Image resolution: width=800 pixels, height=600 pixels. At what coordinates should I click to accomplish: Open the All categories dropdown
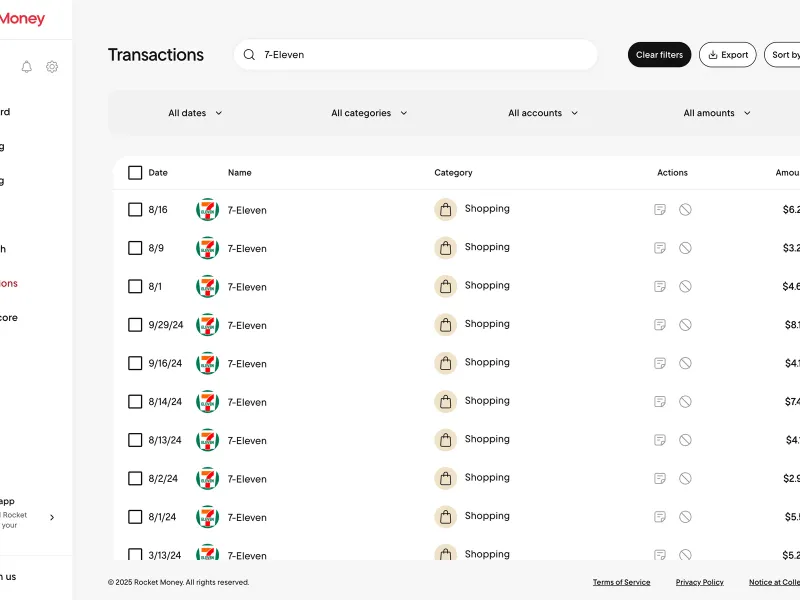[x=369, y=113]
